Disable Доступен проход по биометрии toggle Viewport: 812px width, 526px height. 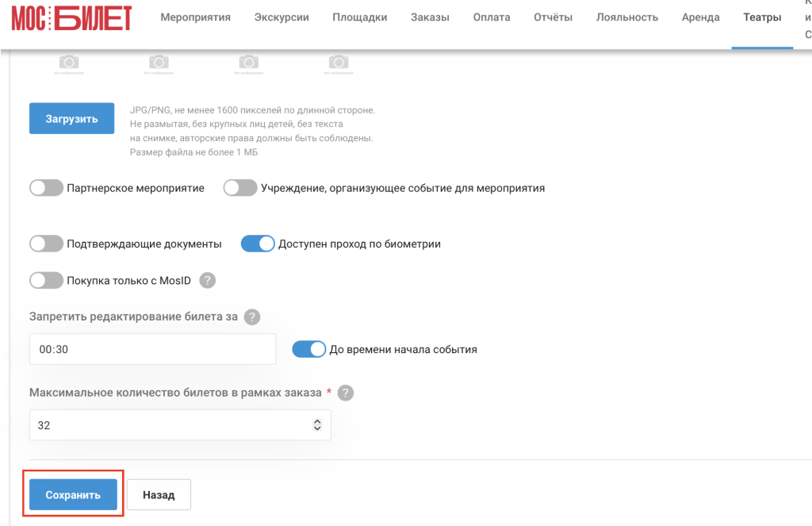click(x=258, y=244)
